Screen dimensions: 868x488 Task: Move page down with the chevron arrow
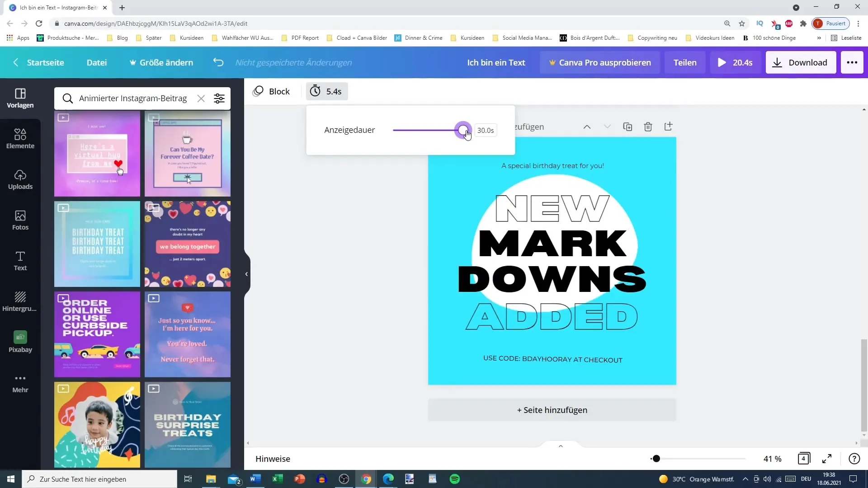607,127
